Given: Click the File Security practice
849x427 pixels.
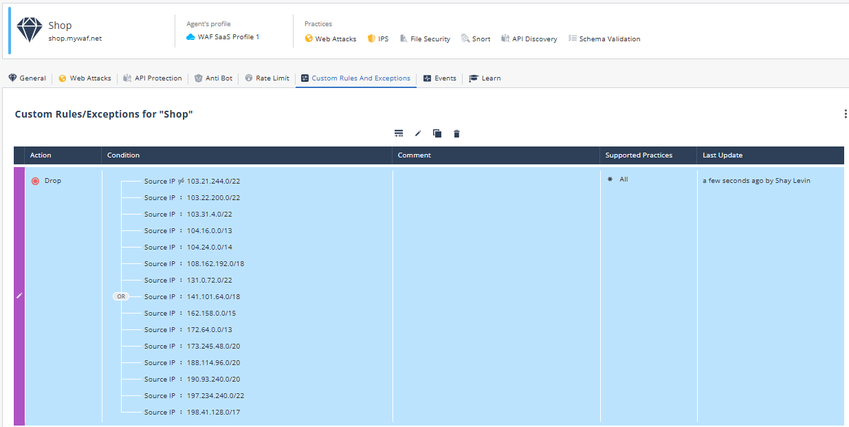Looking at the screenshot, I should (x=425, y=39).
